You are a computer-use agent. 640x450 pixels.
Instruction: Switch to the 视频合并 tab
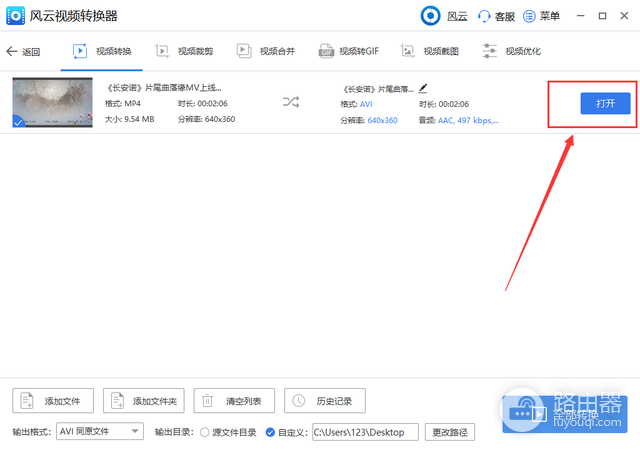266,51
